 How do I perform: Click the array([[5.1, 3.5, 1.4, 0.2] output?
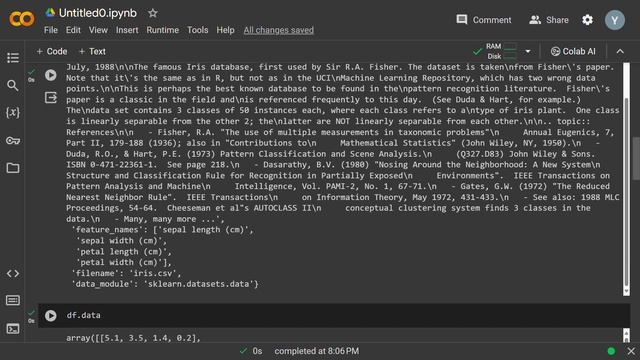133,338
